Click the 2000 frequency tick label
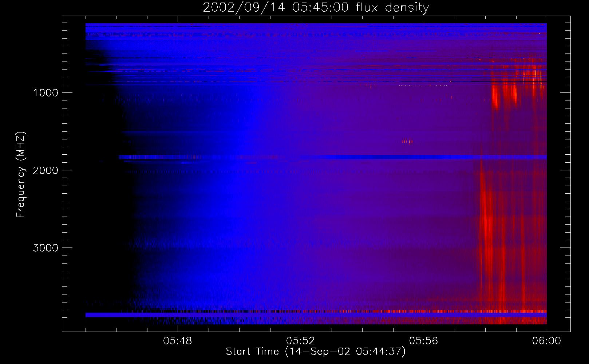Viewport: 589px width, 364px height. point(46,170)
